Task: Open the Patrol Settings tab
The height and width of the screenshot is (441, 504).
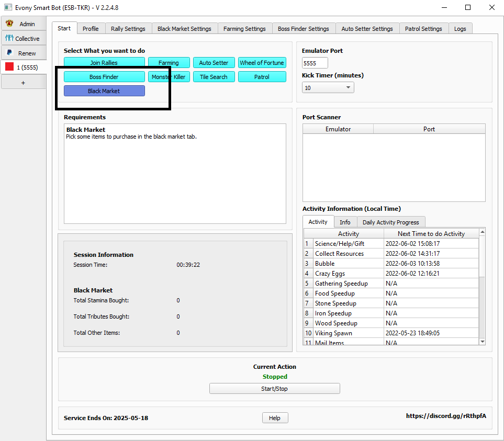Action: [423, 29]
